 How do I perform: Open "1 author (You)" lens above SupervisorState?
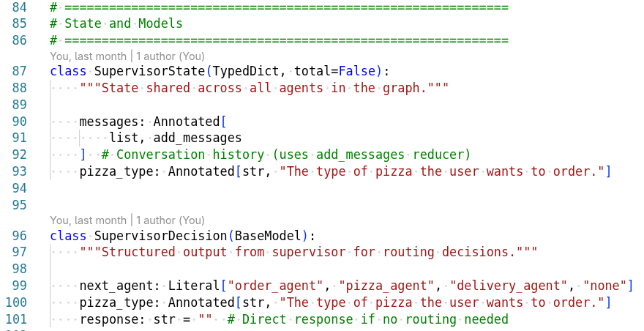[170, 56]
